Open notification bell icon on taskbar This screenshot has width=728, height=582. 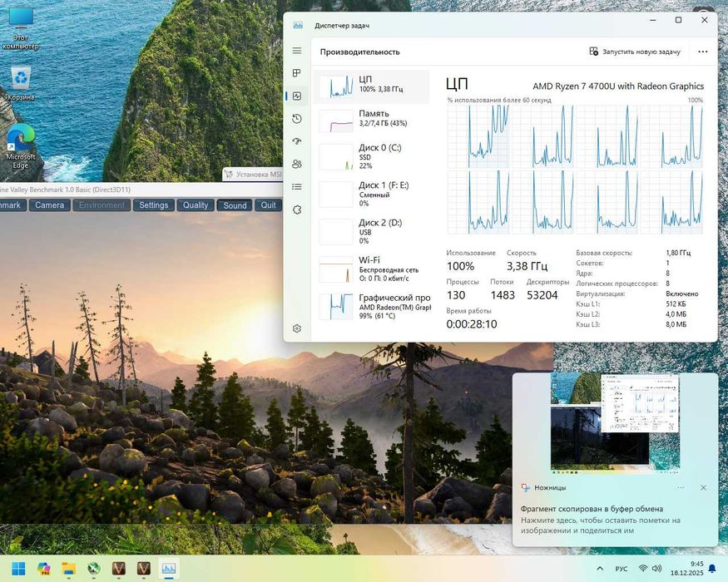click(712, 569)
